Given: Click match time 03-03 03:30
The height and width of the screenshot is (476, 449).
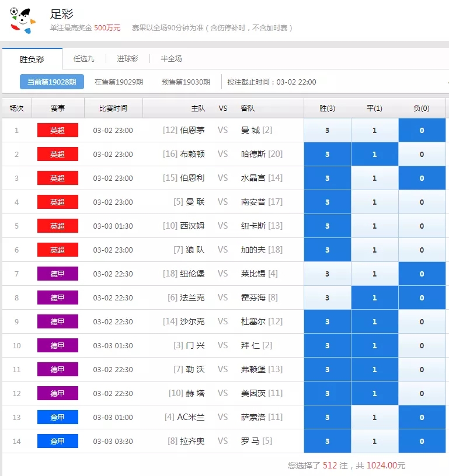Looking at the screenshot, I should click(x=113, y=442).
